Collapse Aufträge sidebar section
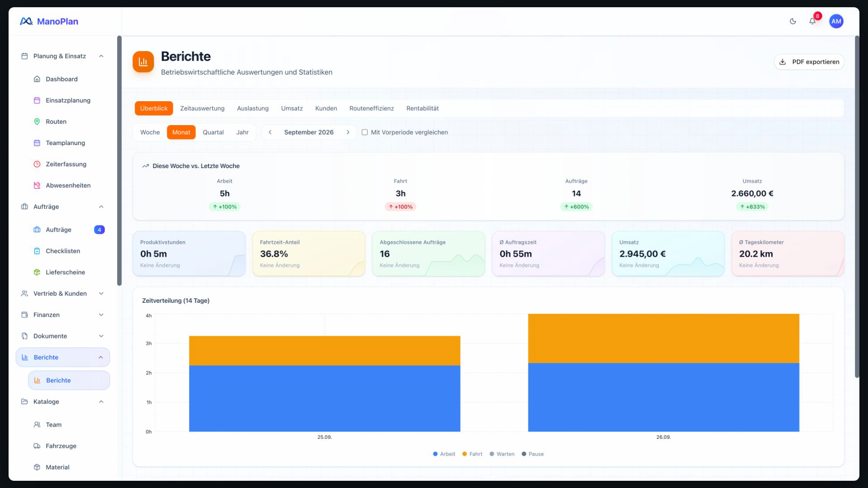 click(x=63, y=206)
